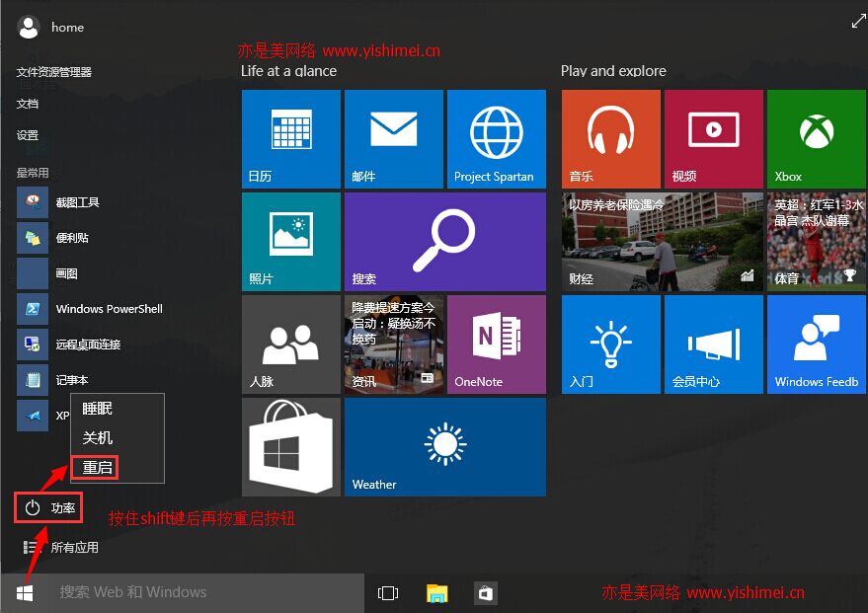This screenshot has height=613, width=868.
Task: Launch 便利贴 sticky notes
Action: pyautogui.click(x=53, y=238)
